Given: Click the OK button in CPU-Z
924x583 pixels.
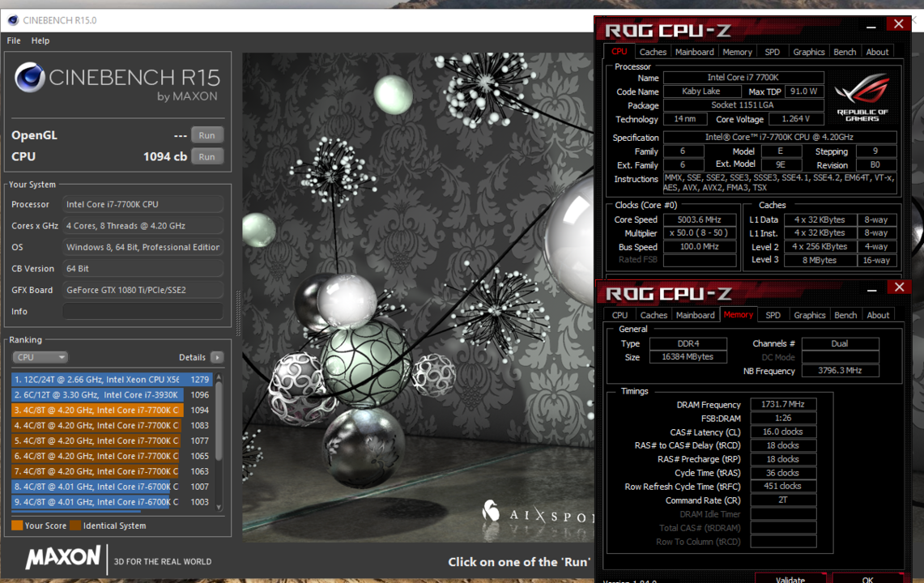Looking at the screenshot, I should click(867, 578).
